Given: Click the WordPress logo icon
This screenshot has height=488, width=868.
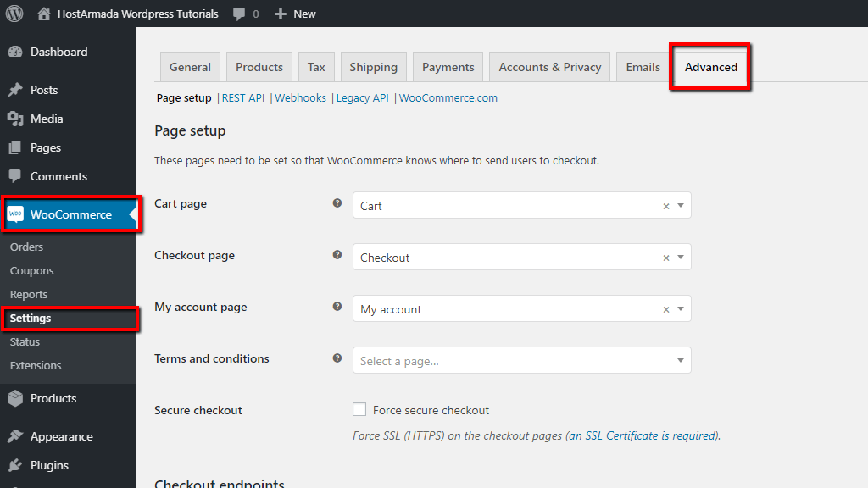Looking at the screenshot, I should point(14,14).
